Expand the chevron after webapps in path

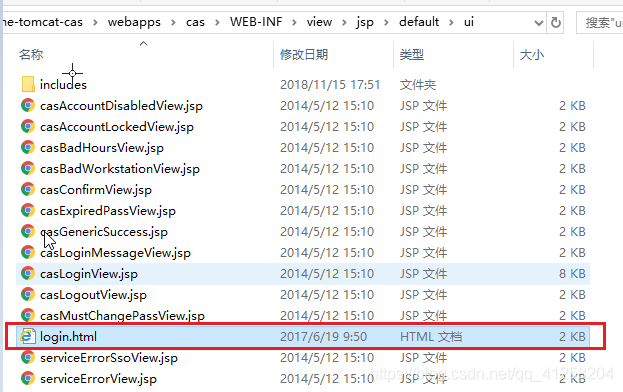pyautogui.click(x=174, y=22)
